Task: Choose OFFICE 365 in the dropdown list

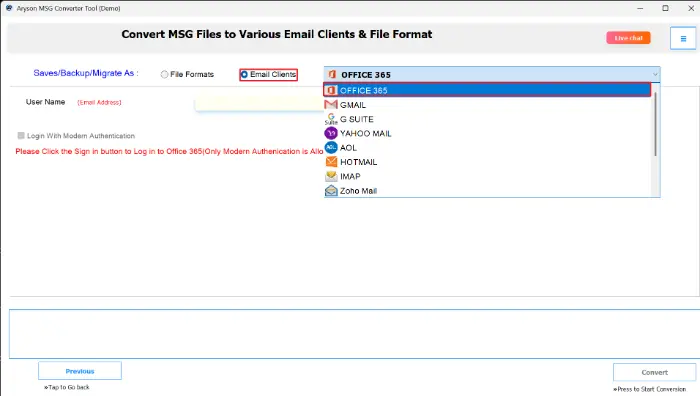Action: point(488,90)
